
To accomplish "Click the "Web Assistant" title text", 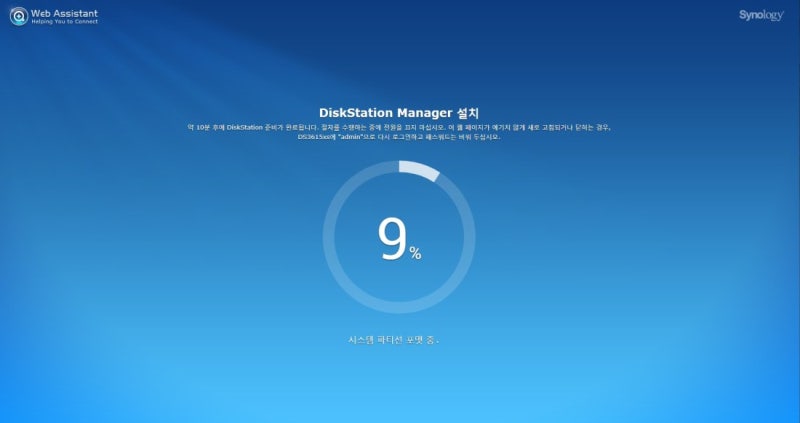I will tap(64, 13).
